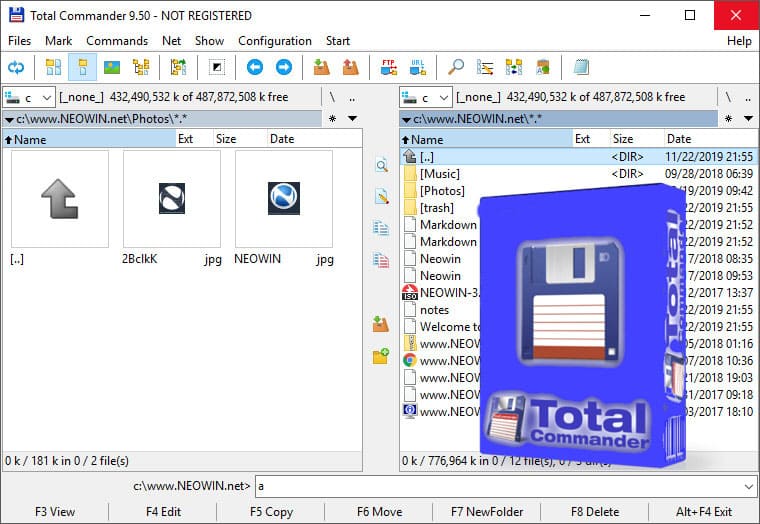Open the Show menu
The image size is (760, 524).
pyautogui.click(x=209, y=41)
